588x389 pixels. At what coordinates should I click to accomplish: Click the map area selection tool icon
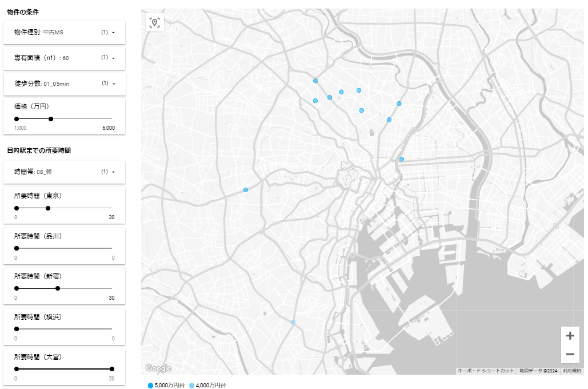point(154,23)
